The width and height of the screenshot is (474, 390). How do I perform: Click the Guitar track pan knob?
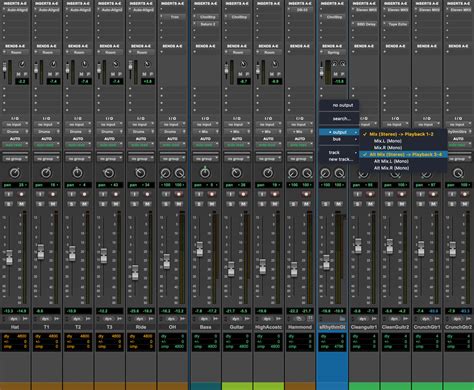click(236, 173)
